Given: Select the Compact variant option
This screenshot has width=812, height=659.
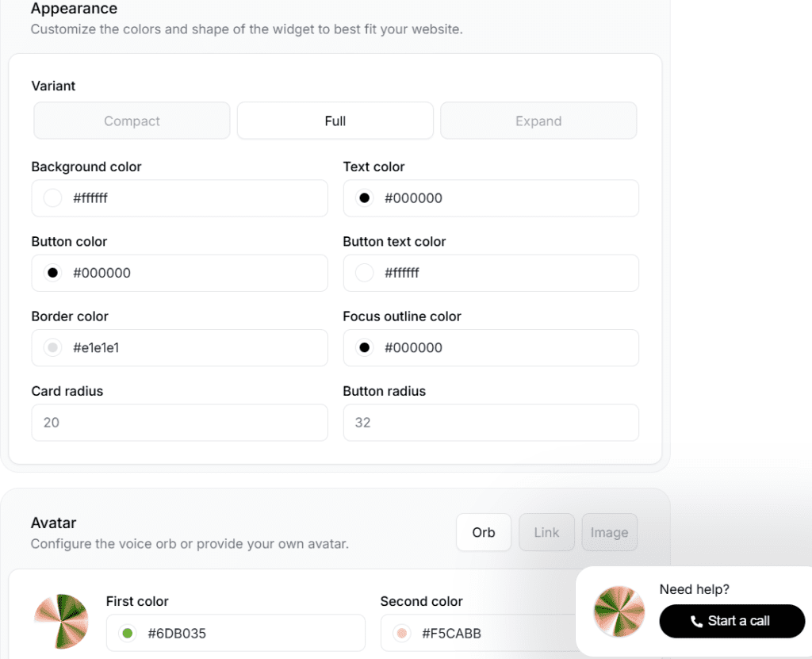Looking at the screenshot, I should [132, 121].
